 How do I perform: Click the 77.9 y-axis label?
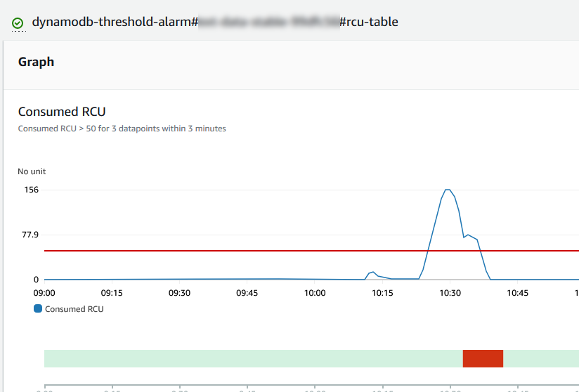coord(30,235)
